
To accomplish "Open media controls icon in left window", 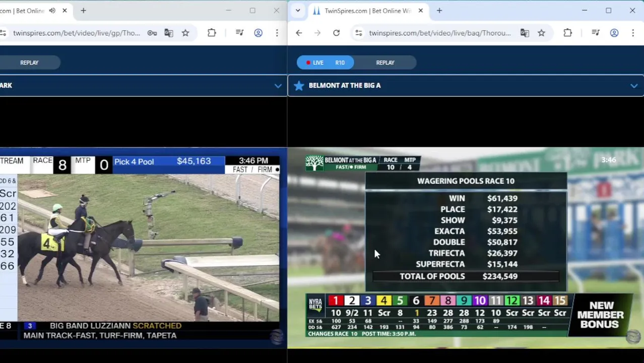I will tap(240, 33).
